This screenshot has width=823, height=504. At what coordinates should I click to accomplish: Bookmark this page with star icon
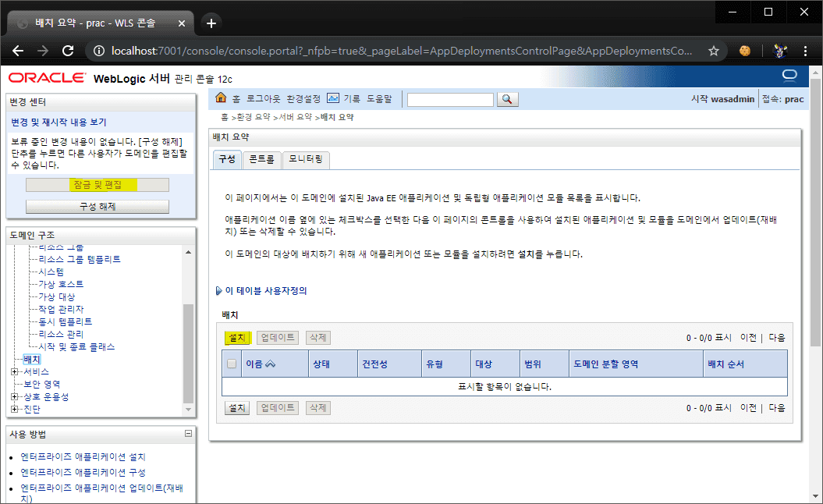tap(713, 51)
